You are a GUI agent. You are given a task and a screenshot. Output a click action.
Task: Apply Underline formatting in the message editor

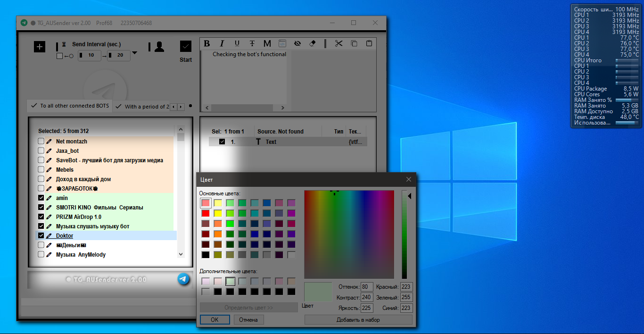pyautogui.click(x=237, y=43)
